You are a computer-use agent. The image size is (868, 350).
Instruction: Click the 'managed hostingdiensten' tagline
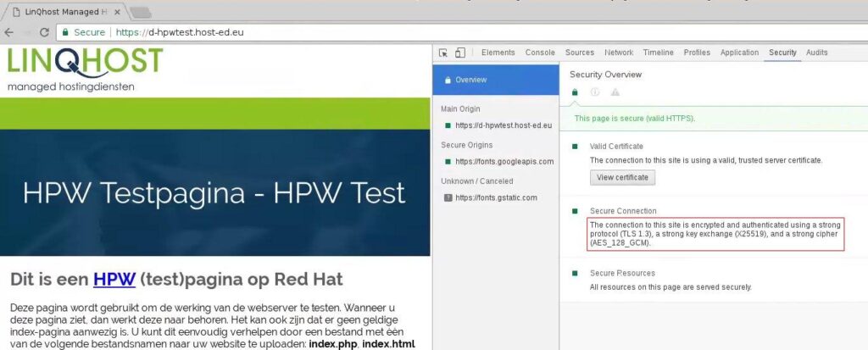tap(71, 87)
